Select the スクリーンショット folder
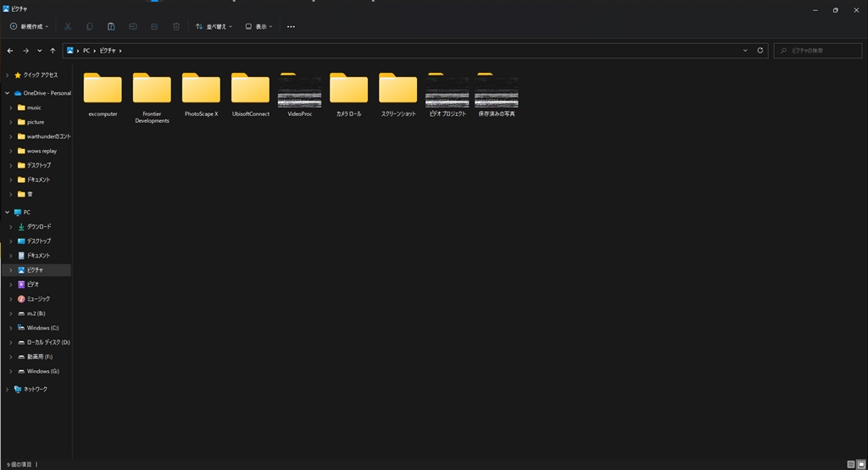868x470 pixels. 398,95
